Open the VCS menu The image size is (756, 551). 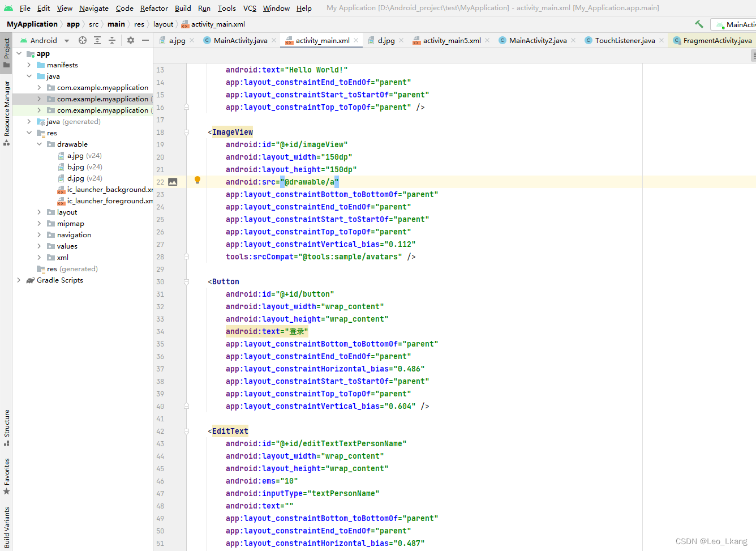point(250,8)
